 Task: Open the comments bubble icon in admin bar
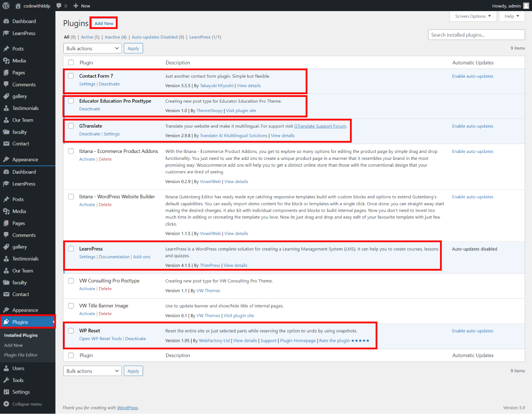[x=59, y=6]
